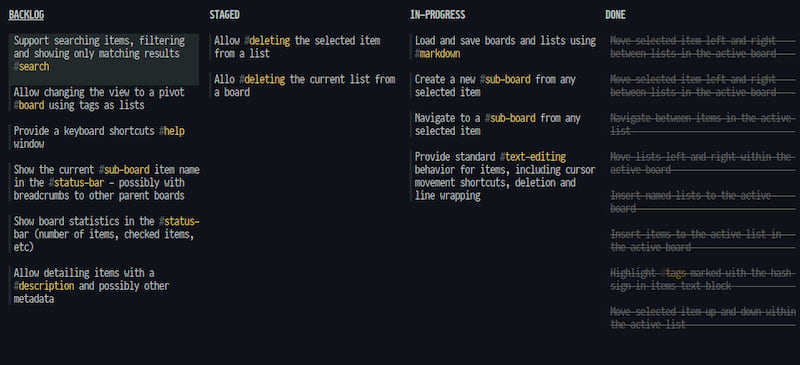The width and height of the screenshot is (800, 365).
Task: Click the #text-editing tag
Action: 533,157
